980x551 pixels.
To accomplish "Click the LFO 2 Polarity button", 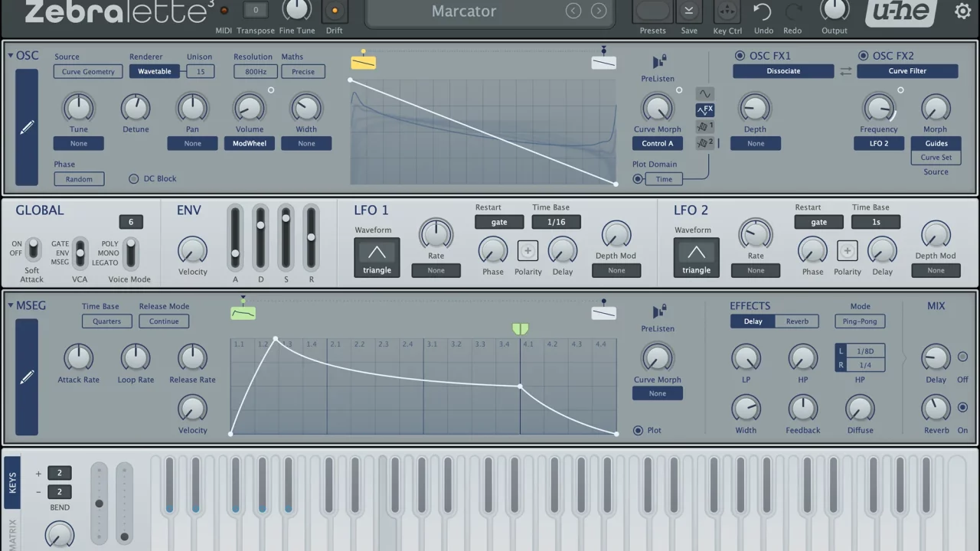I will [x=847, y=250].
